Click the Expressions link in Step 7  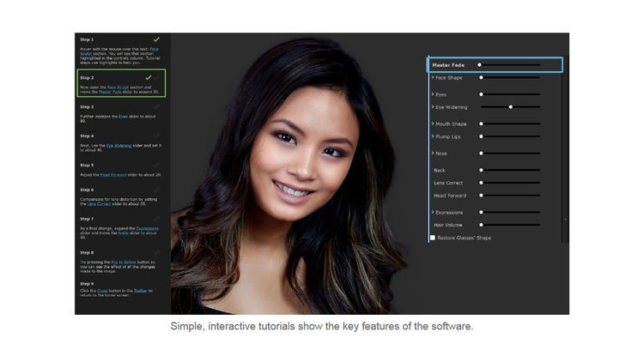click(147, 229)
